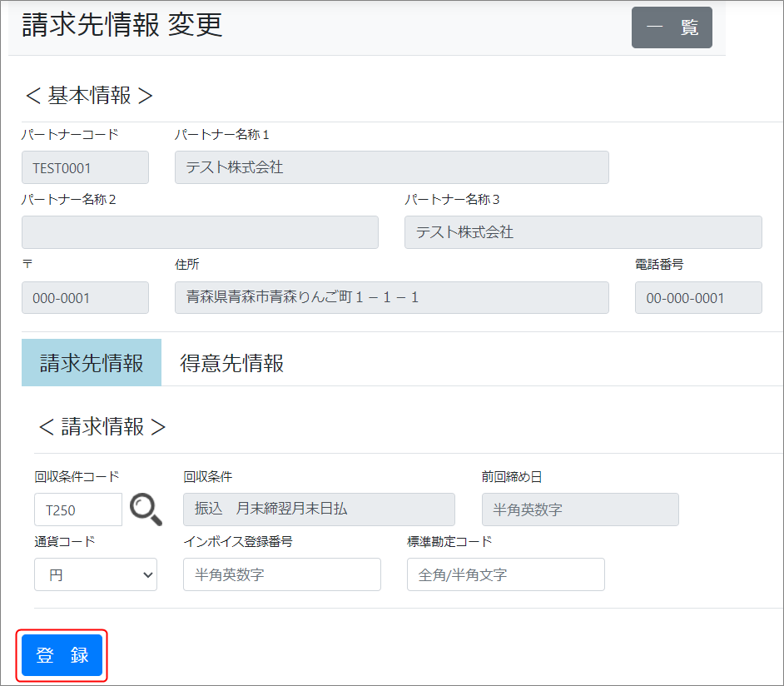Click the 住所 field with 青森県 address
Image resolution: width=784 pixels, height=686 pixels.
click(391, 297)
